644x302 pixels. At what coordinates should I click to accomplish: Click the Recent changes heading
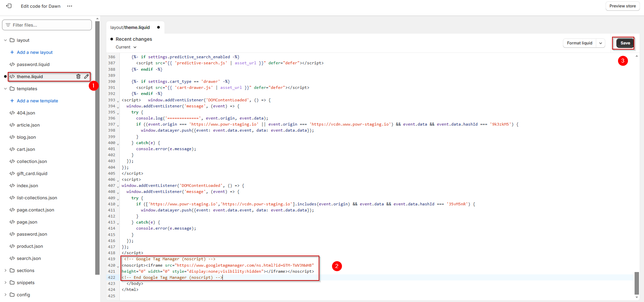(134, 39)
